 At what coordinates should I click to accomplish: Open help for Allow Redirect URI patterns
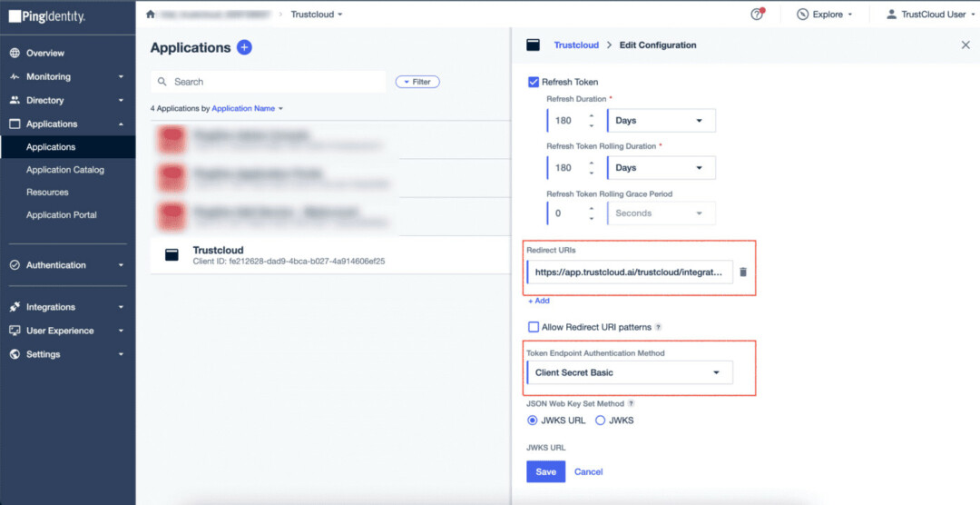pyautogui.click(x=658, y=327)
